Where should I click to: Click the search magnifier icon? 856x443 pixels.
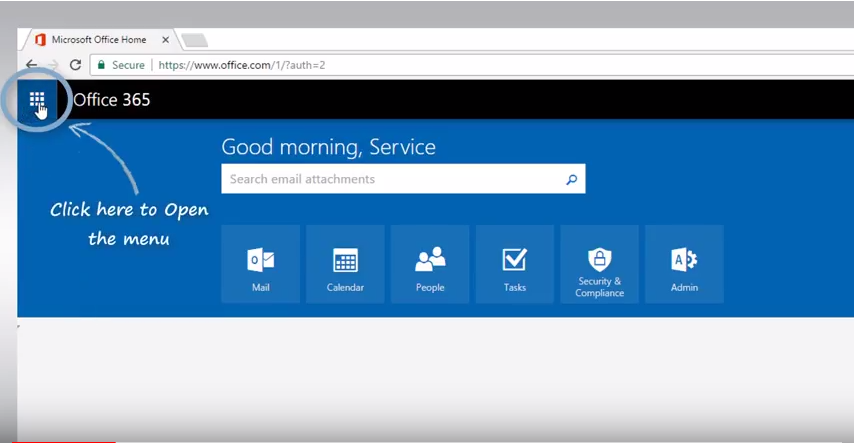pyautogui.click(x=572, y=179)
